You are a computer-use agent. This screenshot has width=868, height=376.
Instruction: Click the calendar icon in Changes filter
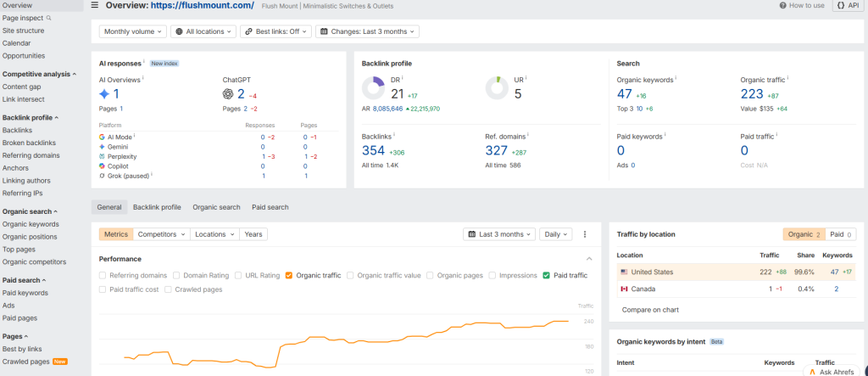pos(324,31)
